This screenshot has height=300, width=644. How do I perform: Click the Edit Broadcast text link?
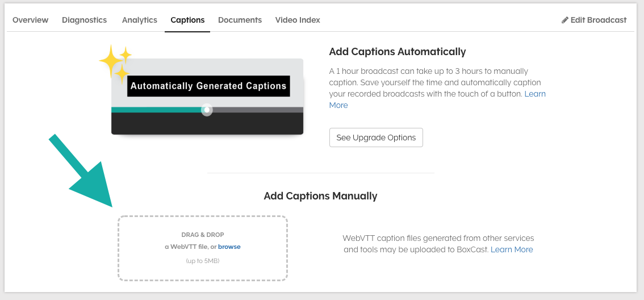(x=599, y=20)
